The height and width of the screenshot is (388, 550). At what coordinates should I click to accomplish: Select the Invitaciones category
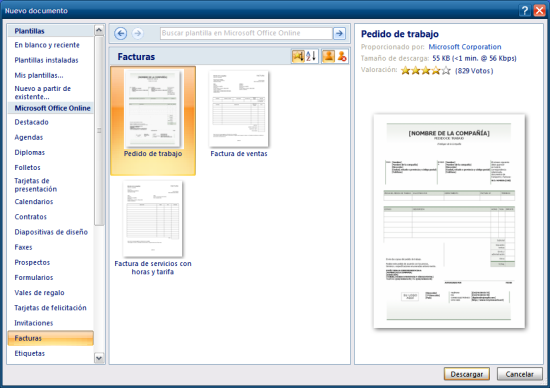[x=34, y=322]
